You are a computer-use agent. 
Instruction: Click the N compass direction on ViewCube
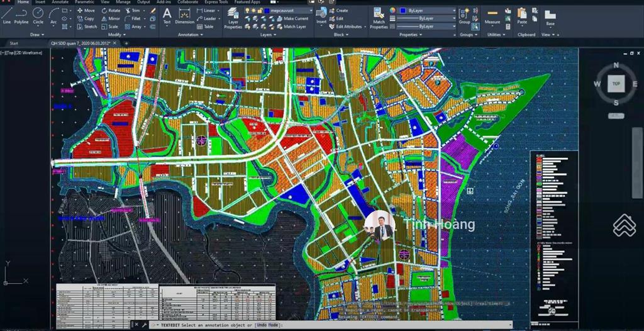[616, 65]
